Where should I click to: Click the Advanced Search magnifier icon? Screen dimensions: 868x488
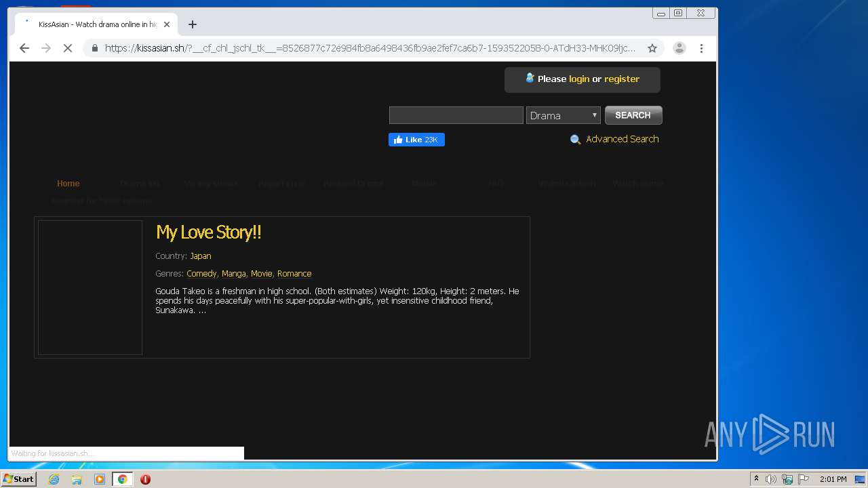576,140
